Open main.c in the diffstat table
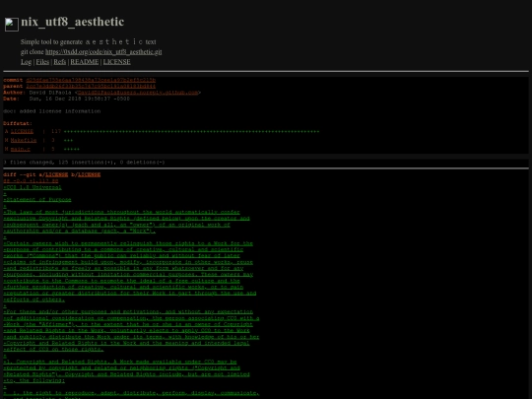 click(x=21, y=149)
